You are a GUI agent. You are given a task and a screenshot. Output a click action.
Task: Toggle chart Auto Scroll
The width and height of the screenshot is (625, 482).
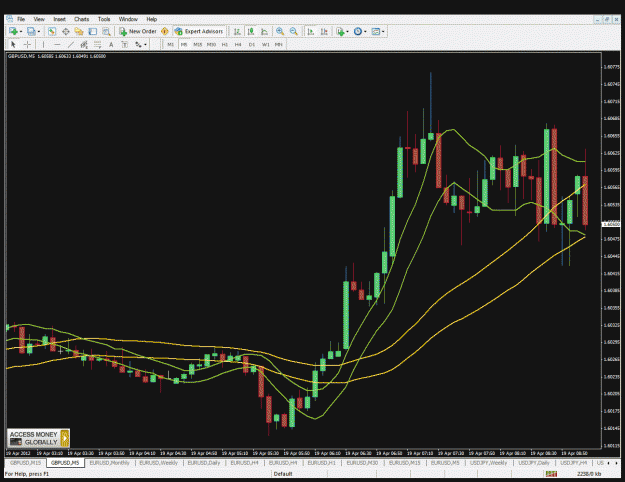pyautogui.click(x=311, y=31)
